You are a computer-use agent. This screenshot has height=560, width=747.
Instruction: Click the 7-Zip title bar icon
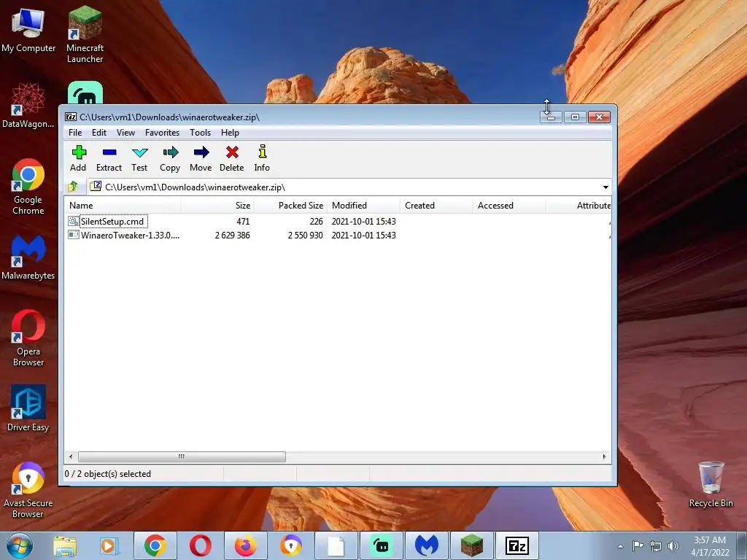[71, 117]
